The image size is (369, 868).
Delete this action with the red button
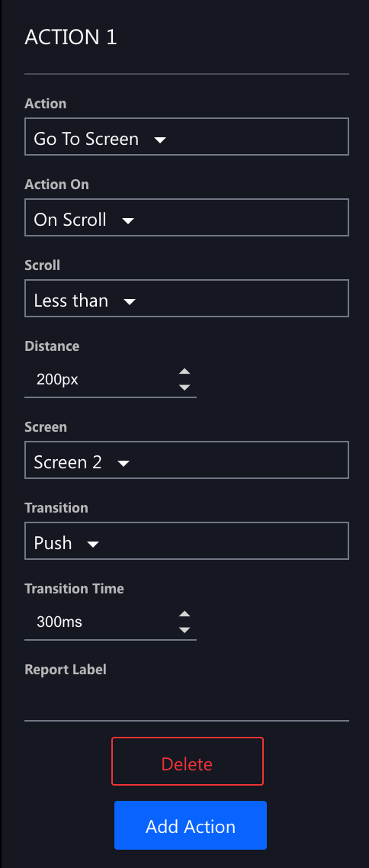(x=188, y=760)
